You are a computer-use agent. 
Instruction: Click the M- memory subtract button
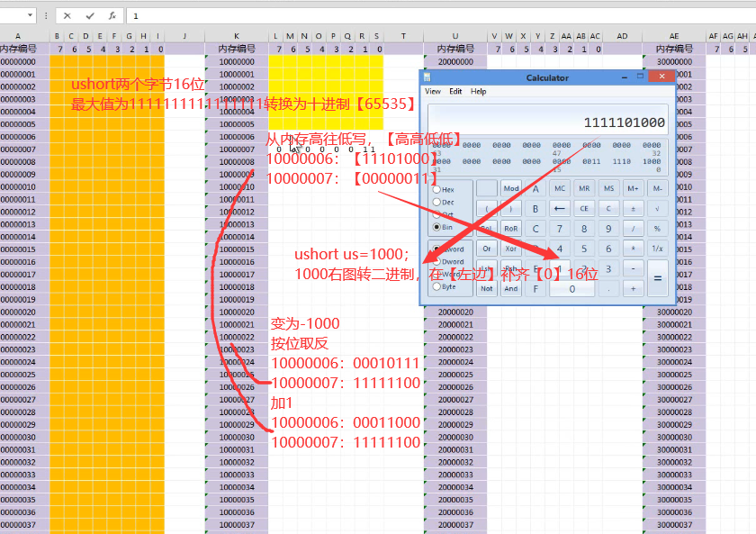[x=658, y=188]
